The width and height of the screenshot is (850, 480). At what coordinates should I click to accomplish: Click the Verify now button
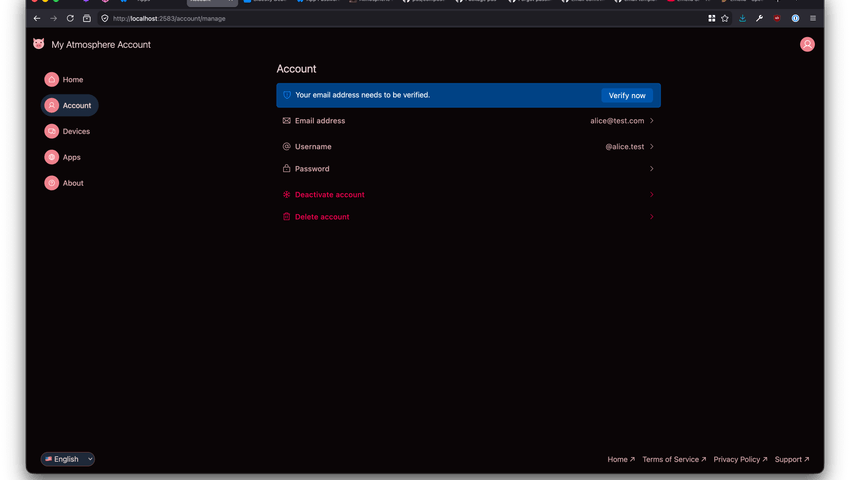[627, 95]
